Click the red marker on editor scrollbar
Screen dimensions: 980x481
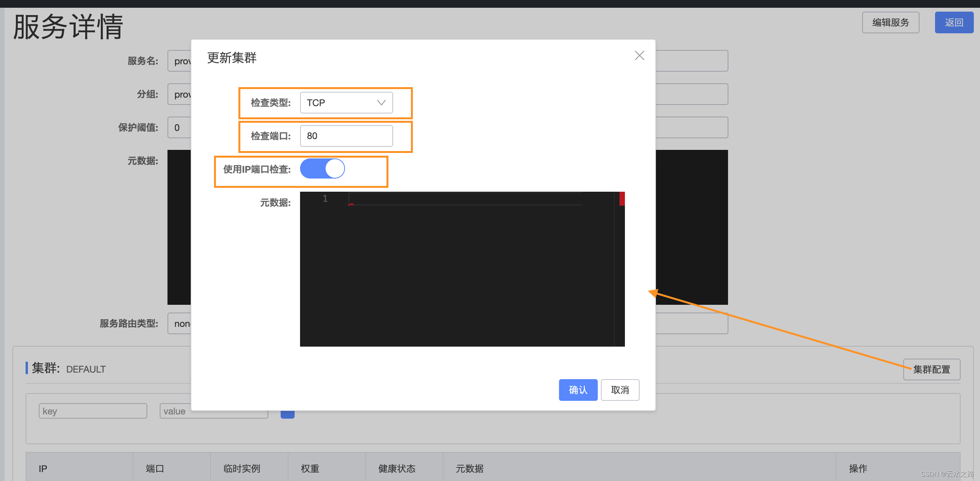(622, 199)
